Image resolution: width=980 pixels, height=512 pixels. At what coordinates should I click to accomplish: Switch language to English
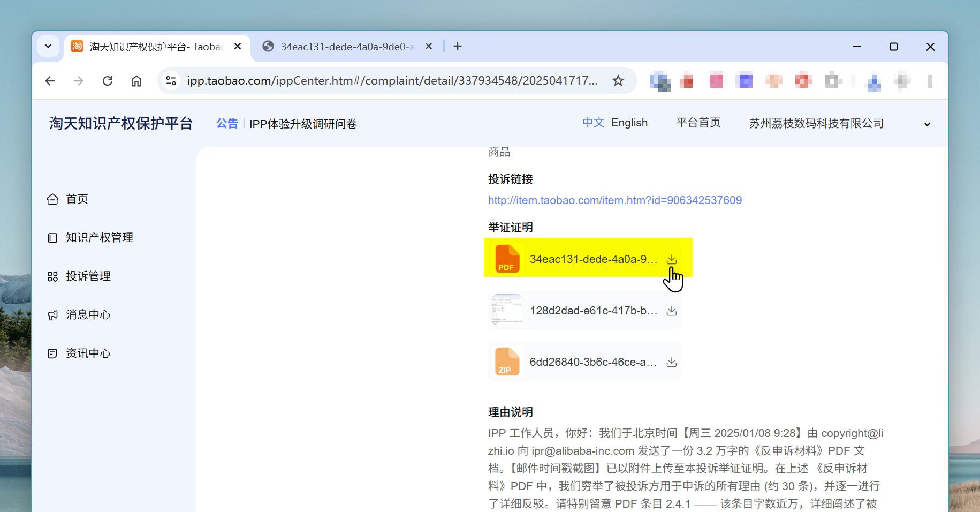pos(629,123)
